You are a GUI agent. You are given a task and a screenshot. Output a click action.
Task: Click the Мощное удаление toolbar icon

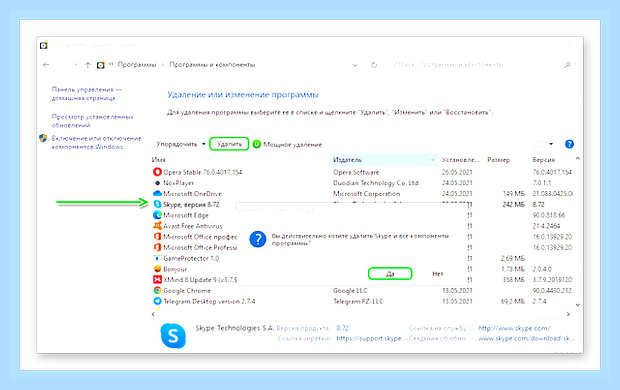257,144
